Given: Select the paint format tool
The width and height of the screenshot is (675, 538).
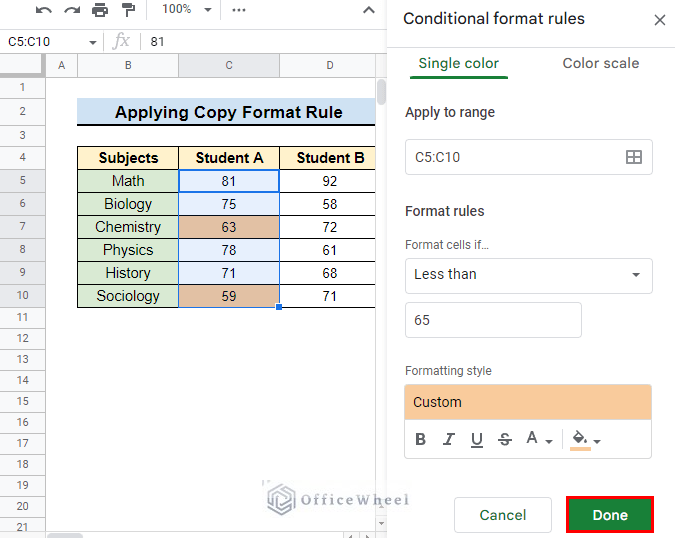Looking at the screenshot, I should point(127,10).
